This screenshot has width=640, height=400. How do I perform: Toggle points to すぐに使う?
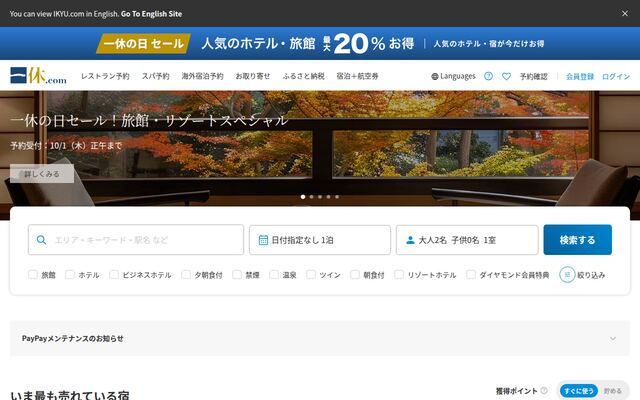click(578, 391)
